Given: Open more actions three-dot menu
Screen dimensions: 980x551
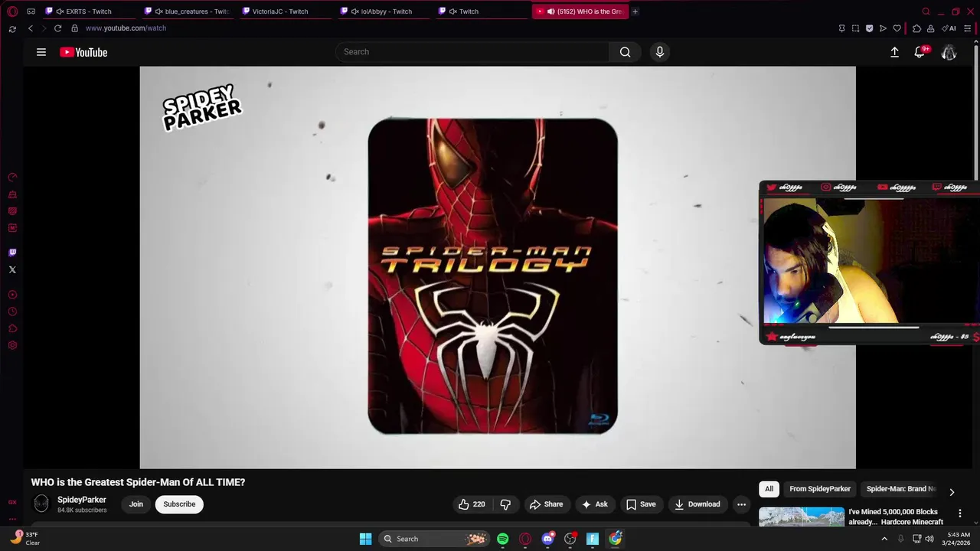Looking at the screenshot, I should (x=741, y=504).
